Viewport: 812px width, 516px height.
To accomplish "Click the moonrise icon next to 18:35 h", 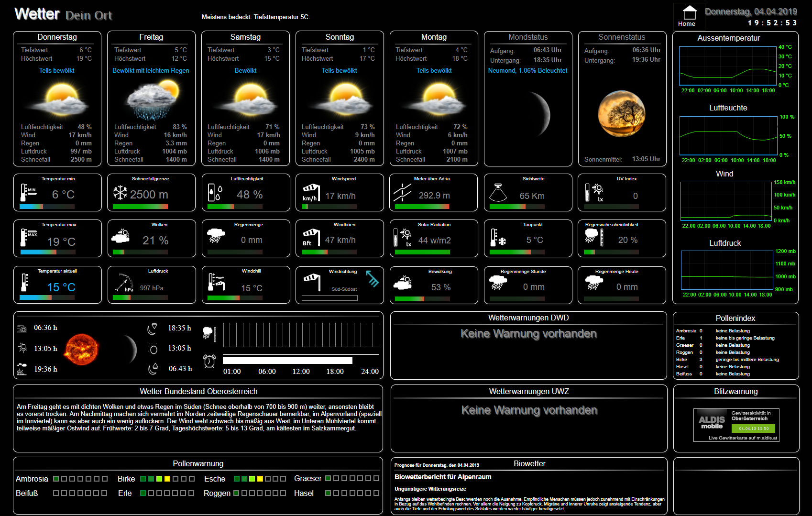I will tap(152, 329).
